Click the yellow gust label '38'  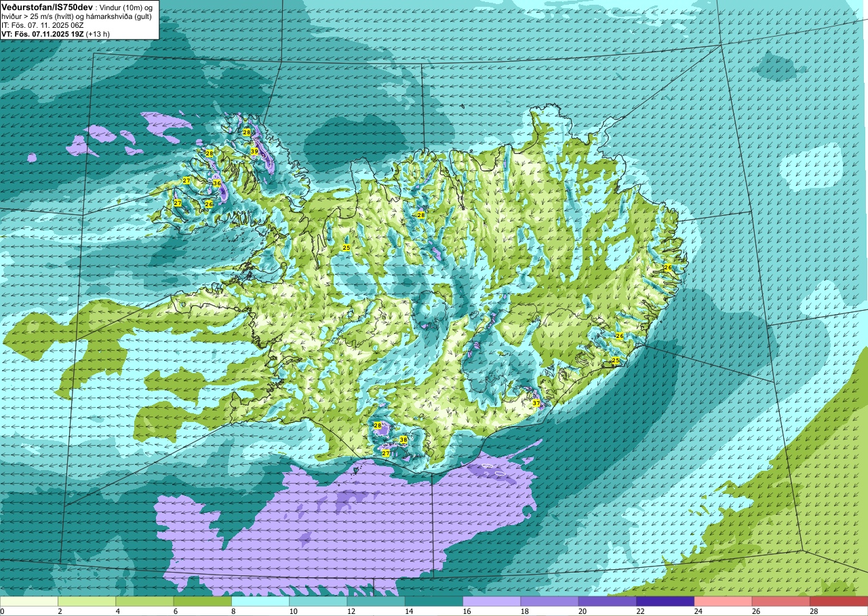(x=403, y=440)
